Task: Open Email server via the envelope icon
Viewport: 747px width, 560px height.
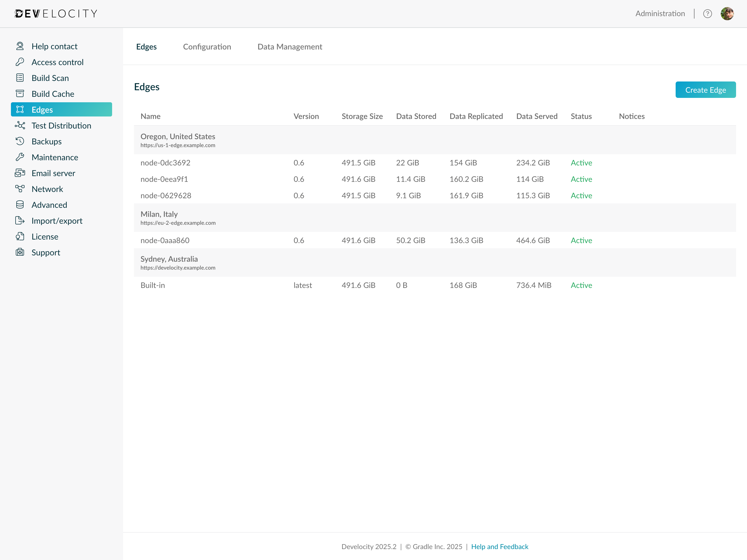Action: point(20,173)
